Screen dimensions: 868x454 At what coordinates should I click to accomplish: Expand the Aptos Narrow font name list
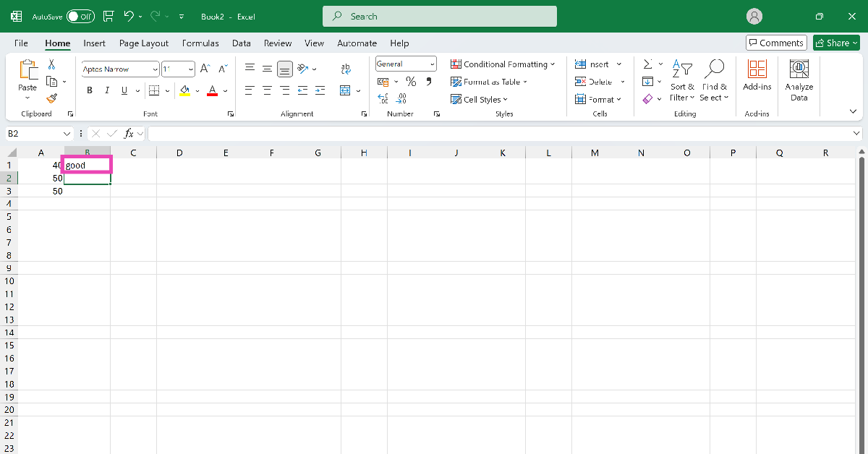coord(155,69)
